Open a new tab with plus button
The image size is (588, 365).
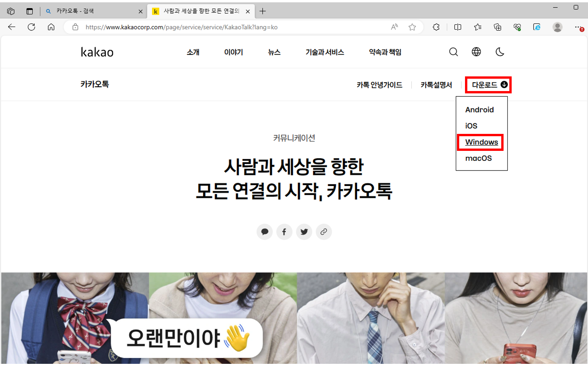click(263, 11)
